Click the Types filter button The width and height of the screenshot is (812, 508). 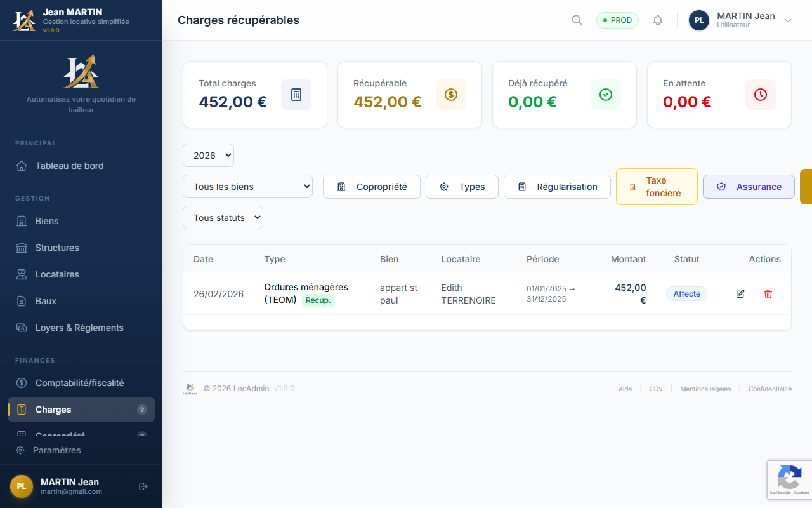(x=462, y=186)
